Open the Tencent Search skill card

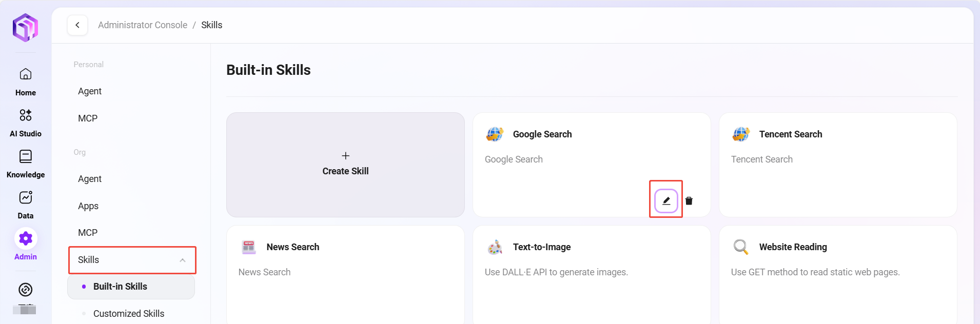point(838,165)
